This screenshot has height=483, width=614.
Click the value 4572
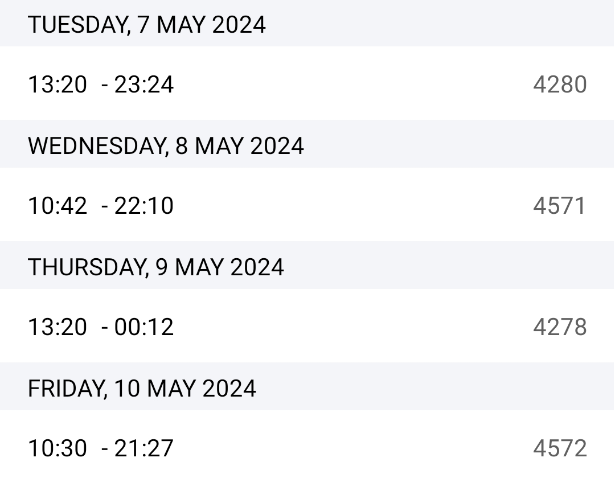(560, 448)
